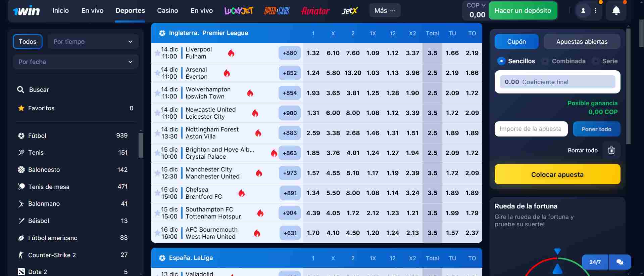Click the Poner todo button

point(596,129)
